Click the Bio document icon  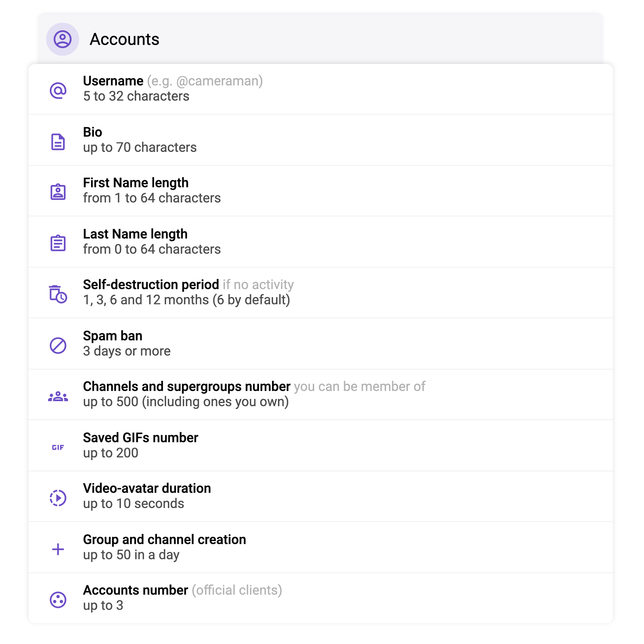tap(58, 142)
